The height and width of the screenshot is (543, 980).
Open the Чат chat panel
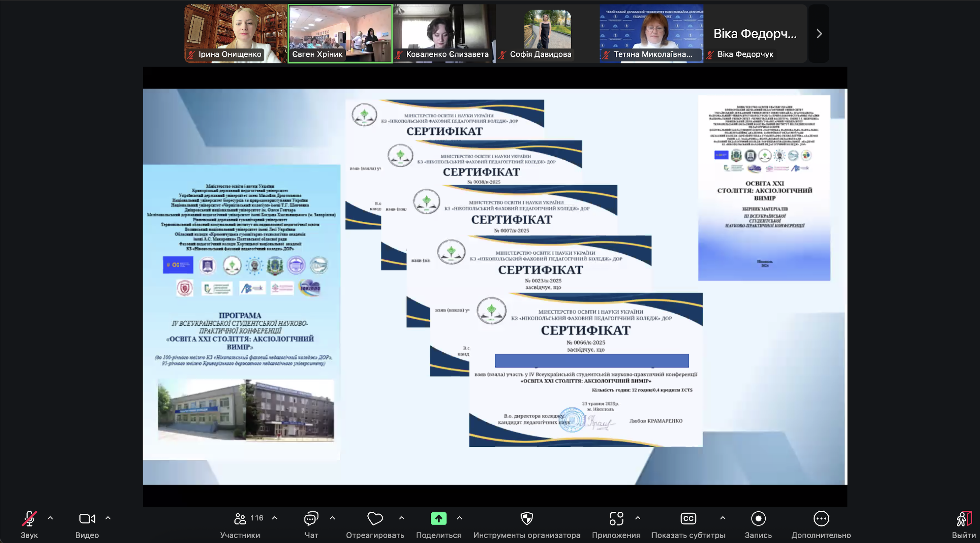pyautogui.click(x=311, y=519)
